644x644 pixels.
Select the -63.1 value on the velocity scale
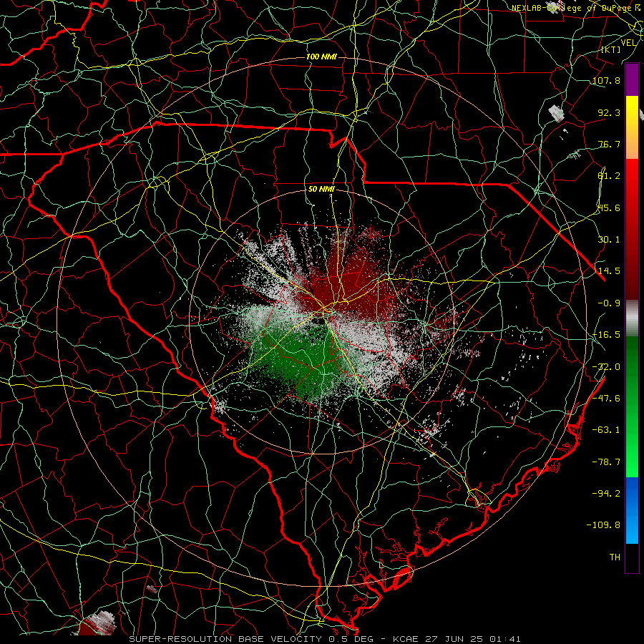coord(606,430)
